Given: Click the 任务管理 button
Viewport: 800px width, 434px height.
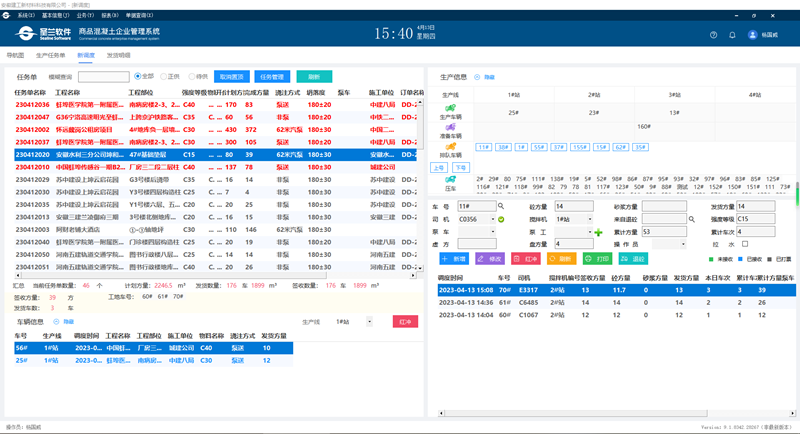Looking at the screenshot, I should point(271,76).
